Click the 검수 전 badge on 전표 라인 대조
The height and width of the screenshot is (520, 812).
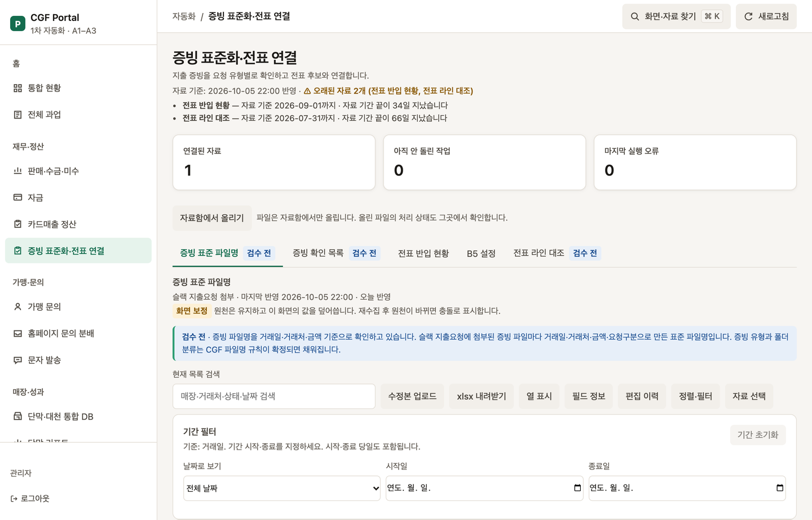coord(585,253)
